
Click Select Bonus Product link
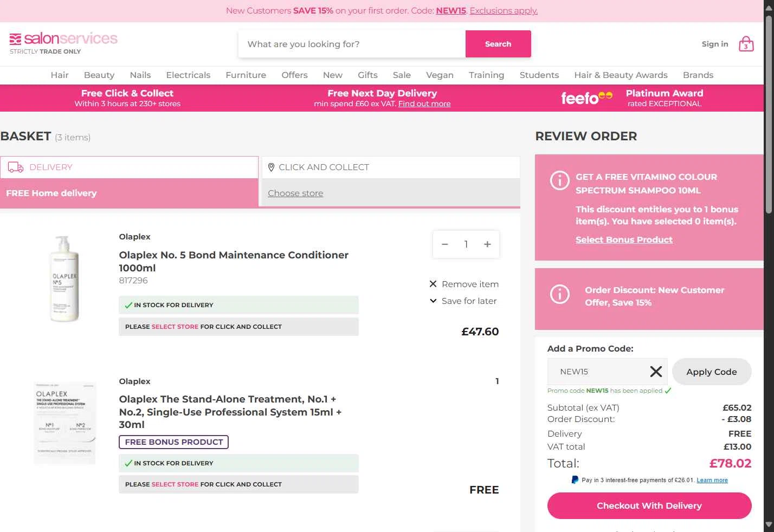tap(624, 240)
